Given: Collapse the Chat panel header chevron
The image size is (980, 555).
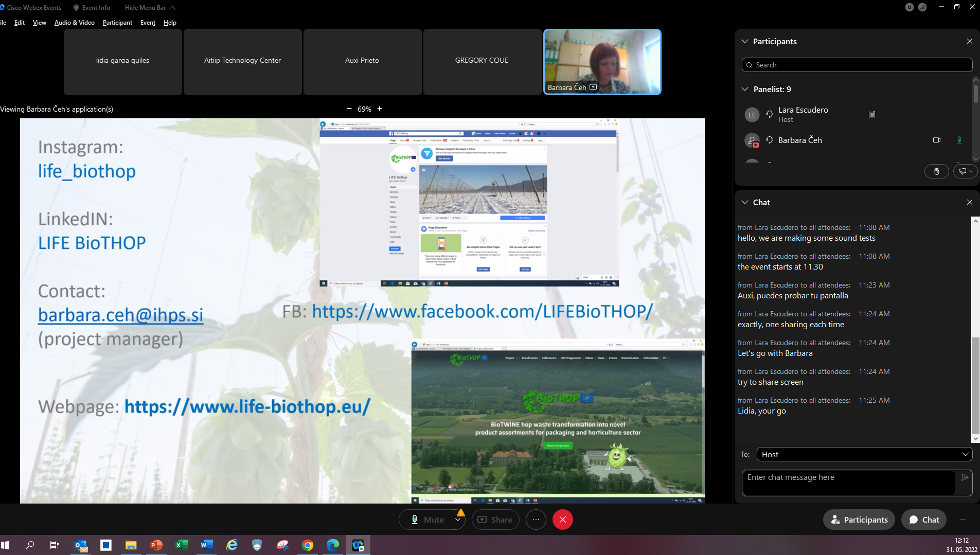Looking at the screenshot, I should [x=744, y=202].
